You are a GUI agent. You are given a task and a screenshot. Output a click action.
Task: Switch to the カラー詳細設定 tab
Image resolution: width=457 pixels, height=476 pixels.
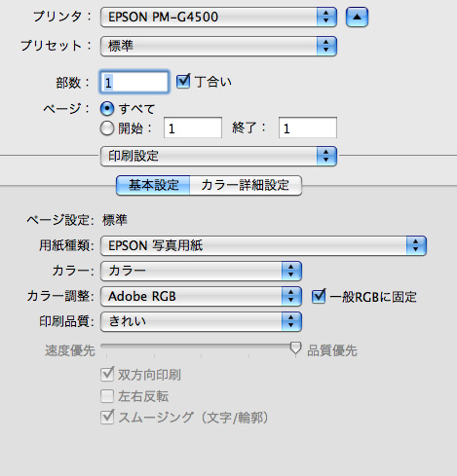pos(246,185)
